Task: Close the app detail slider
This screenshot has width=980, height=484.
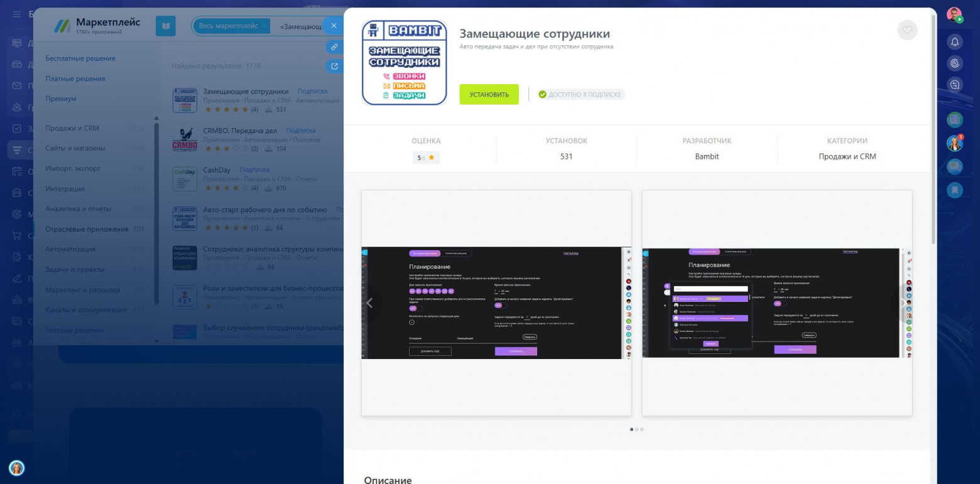Action: click(334, 26)
